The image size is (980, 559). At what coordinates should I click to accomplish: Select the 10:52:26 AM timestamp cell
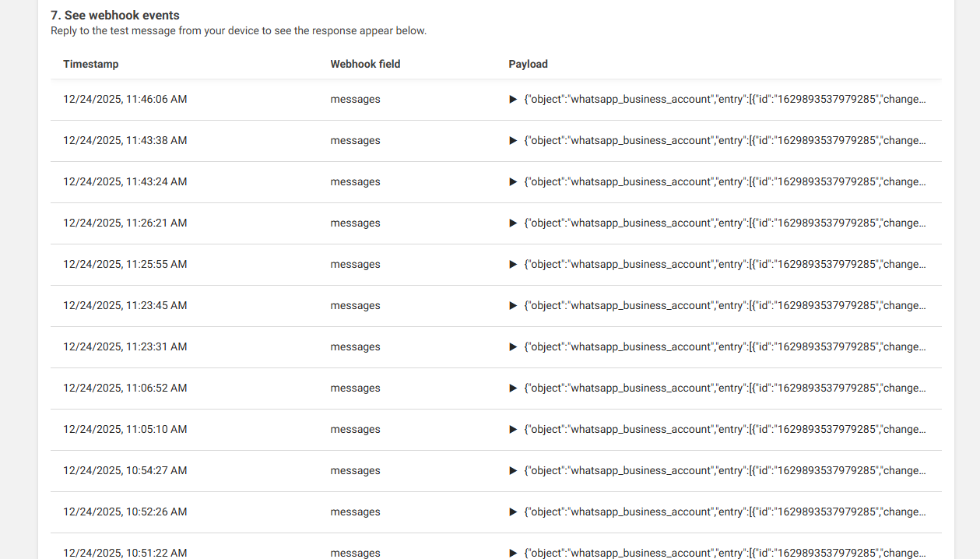pyautogui.click(x=125, y=512)
